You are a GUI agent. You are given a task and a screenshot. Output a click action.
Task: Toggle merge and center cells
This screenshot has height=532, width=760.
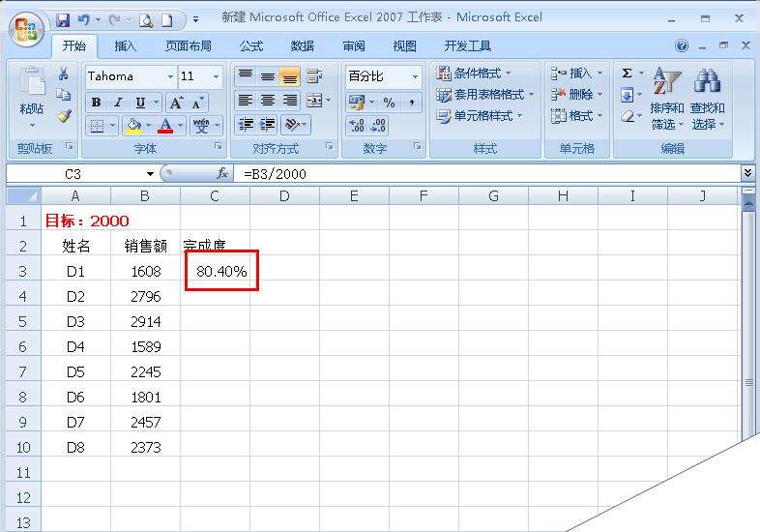point(314,101)
